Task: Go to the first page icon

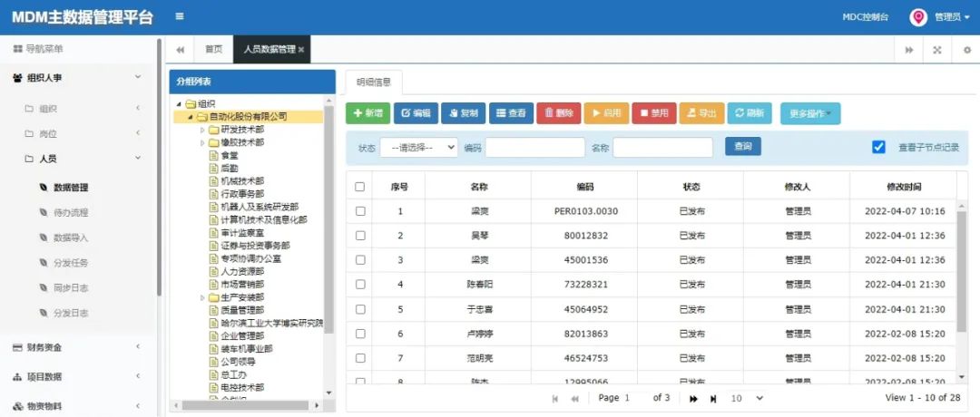Action: coord(555,398)
